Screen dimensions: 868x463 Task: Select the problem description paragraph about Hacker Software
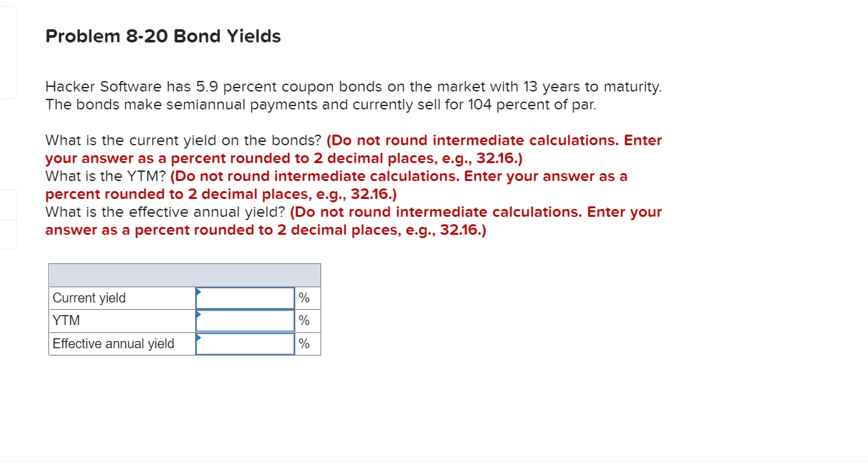coord(353,95)
